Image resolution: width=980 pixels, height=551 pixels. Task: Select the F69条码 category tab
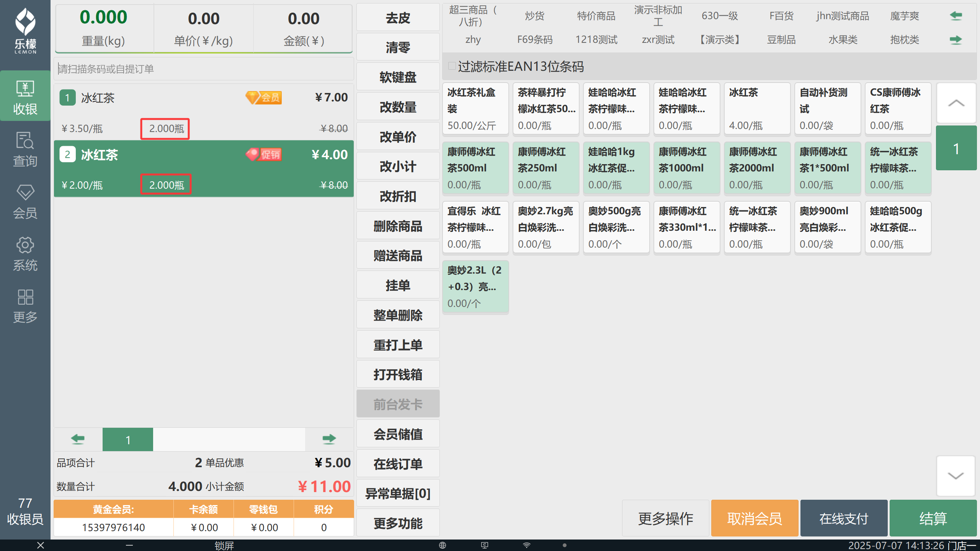[535, 39]
